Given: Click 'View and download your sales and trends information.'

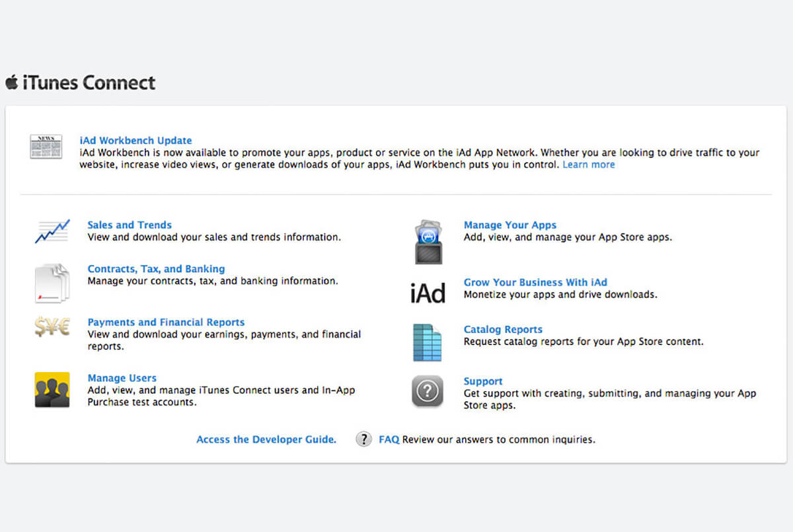Looking at the screenshot, I should click(214, 237).
